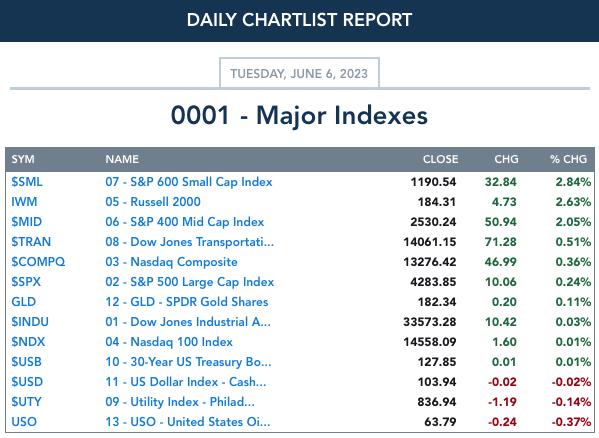The width and height of the screenshot is (599, 438).
Task: Open the $SPX symbol link
Action: [x=26, y=282]
